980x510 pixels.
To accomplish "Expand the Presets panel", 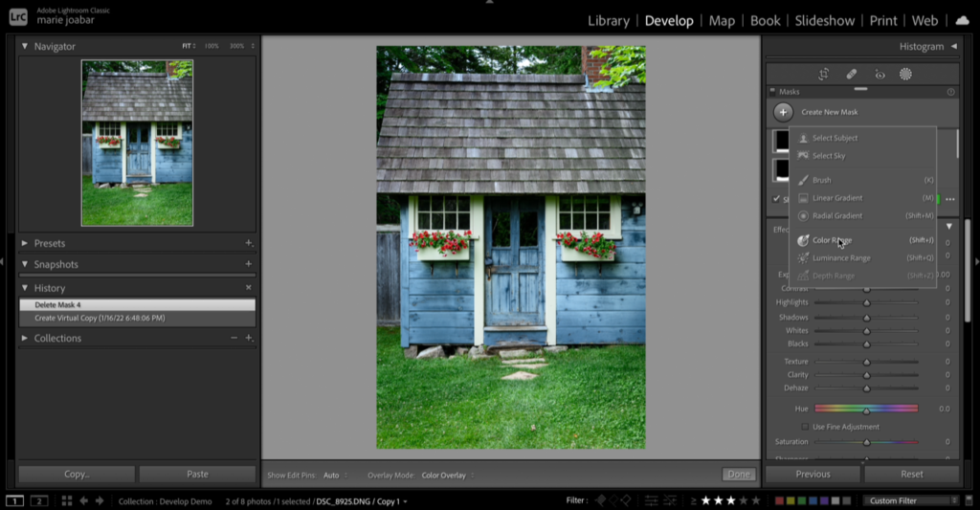I will (26, 244).
